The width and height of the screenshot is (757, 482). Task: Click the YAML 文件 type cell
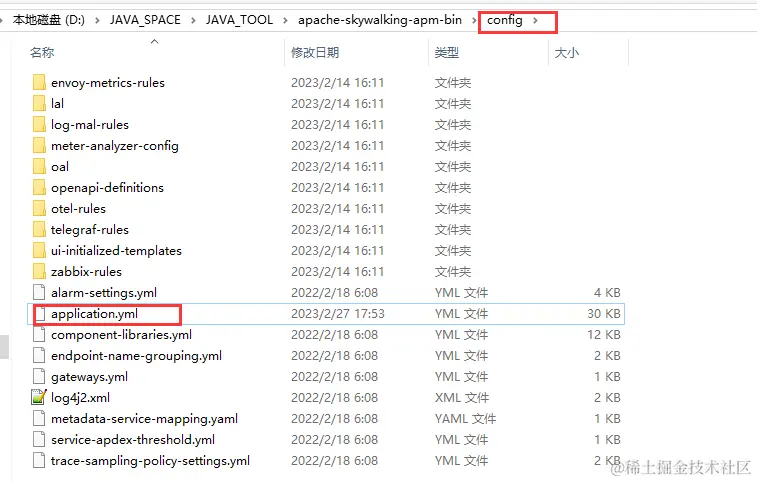(465, 419)
